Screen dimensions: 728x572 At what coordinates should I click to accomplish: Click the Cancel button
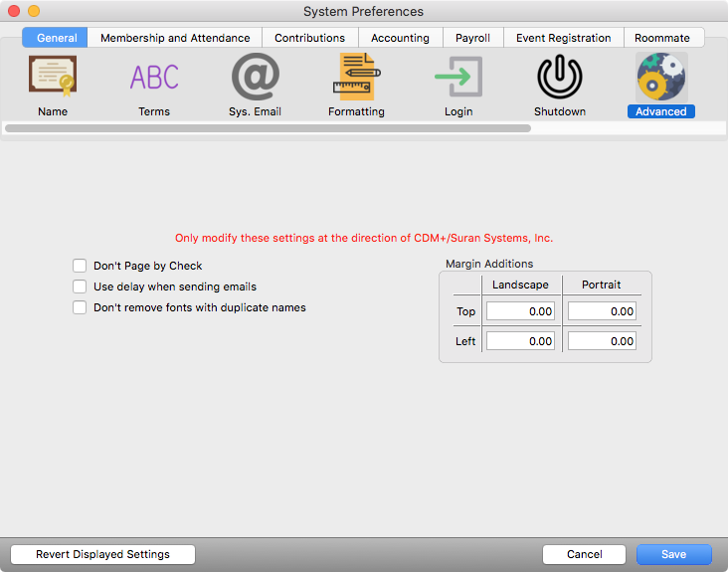tap(584, 554)
